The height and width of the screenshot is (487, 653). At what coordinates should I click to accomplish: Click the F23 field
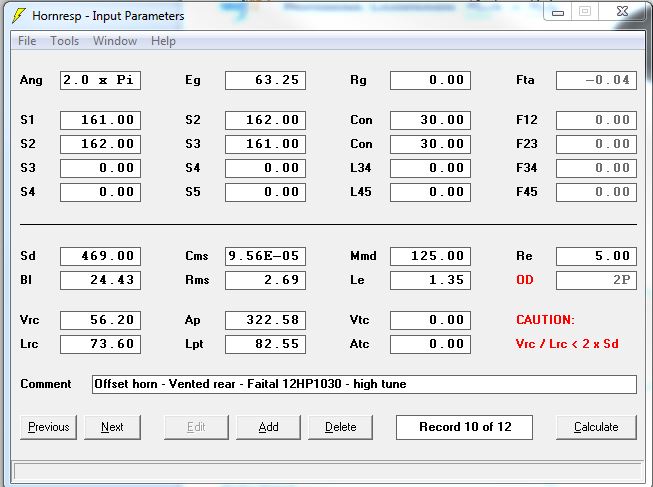point(596,144)
